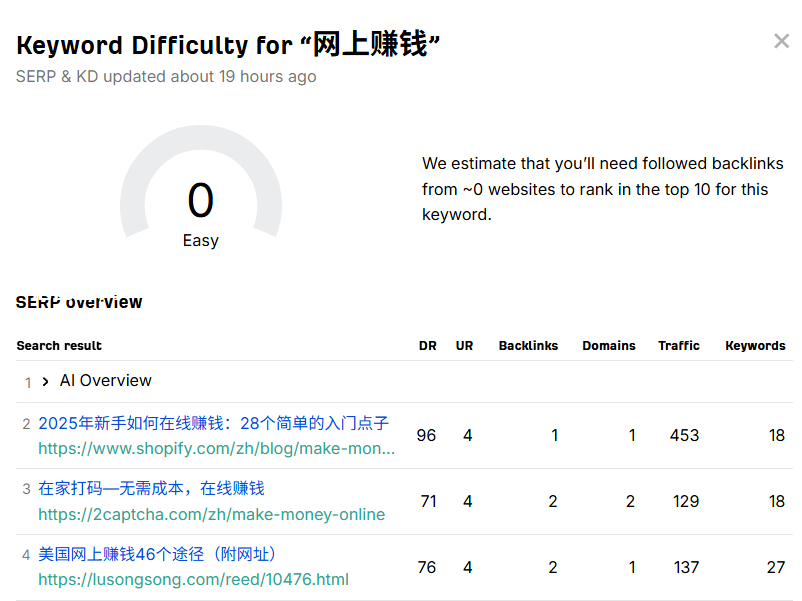Sort results by DR column
The width and height of the screenshot is (802, 601).
[427, 345]
